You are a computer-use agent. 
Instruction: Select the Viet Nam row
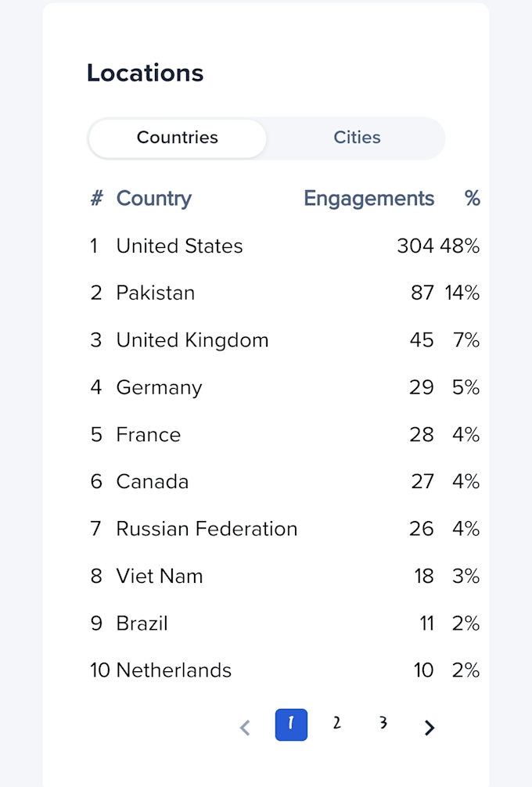click(285, 576)
